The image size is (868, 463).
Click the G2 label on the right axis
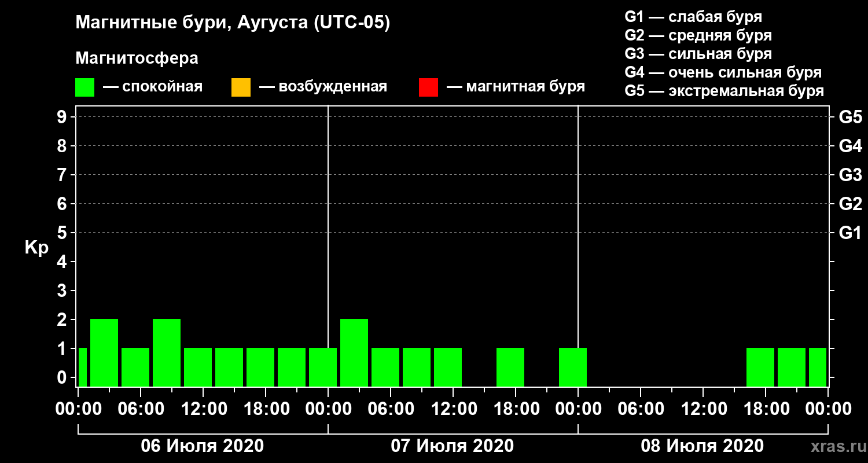coord(851,204)
